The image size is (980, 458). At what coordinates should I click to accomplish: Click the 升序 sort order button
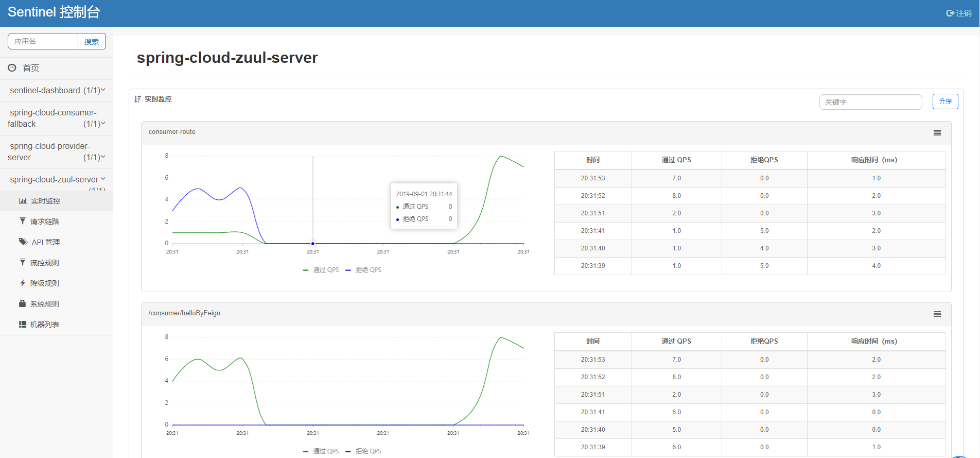946,101
